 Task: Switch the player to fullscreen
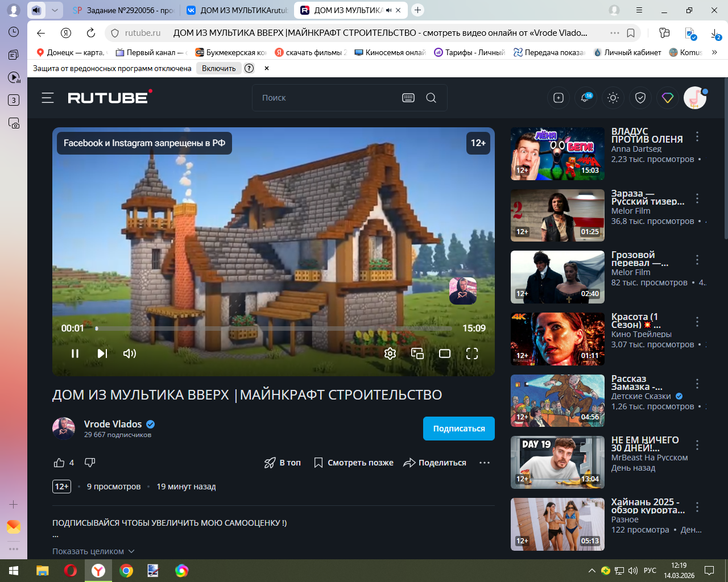coord(472,354)
